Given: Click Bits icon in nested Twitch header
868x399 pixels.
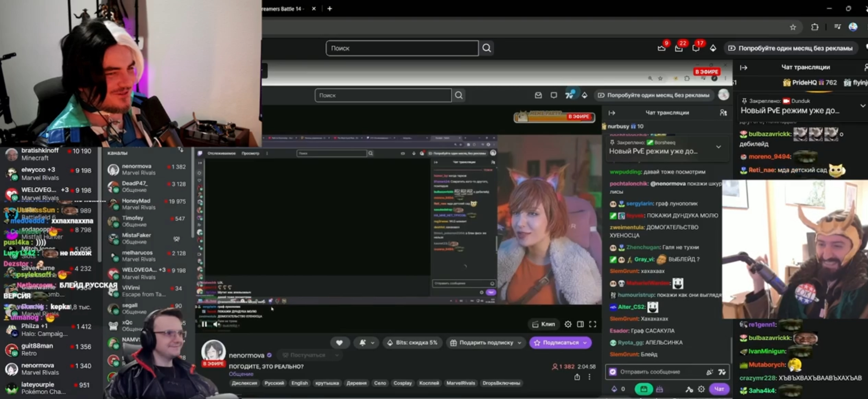Looking at the screenshot, I should coord(585,95).
